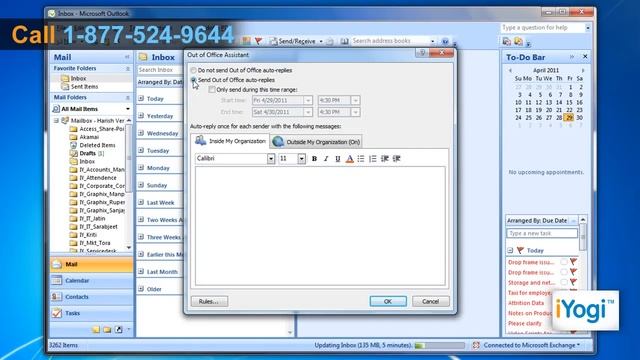Open the End time hour dropdown

click(355, 112)
